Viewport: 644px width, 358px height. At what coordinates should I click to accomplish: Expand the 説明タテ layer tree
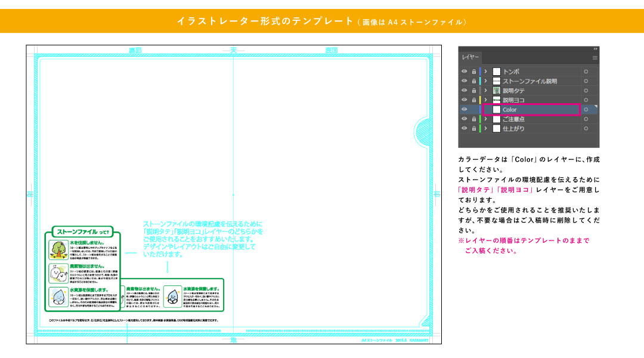tap(485, 91)
